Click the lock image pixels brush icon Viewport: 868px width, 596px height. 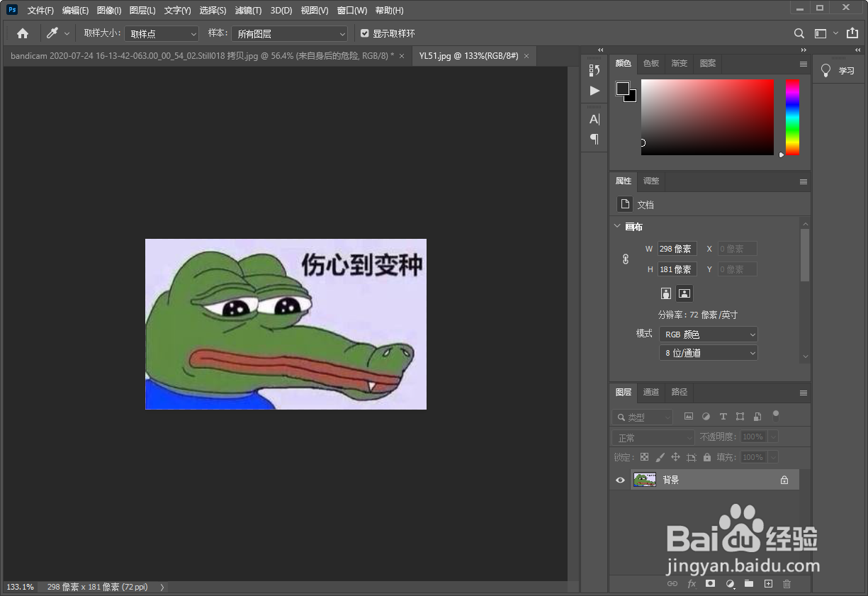point(660,457)
